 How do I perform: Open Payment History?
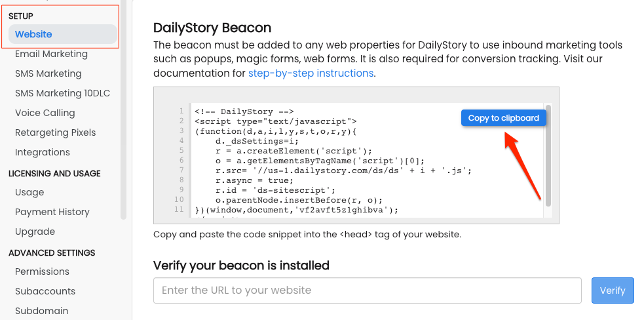tap(52, 212)
